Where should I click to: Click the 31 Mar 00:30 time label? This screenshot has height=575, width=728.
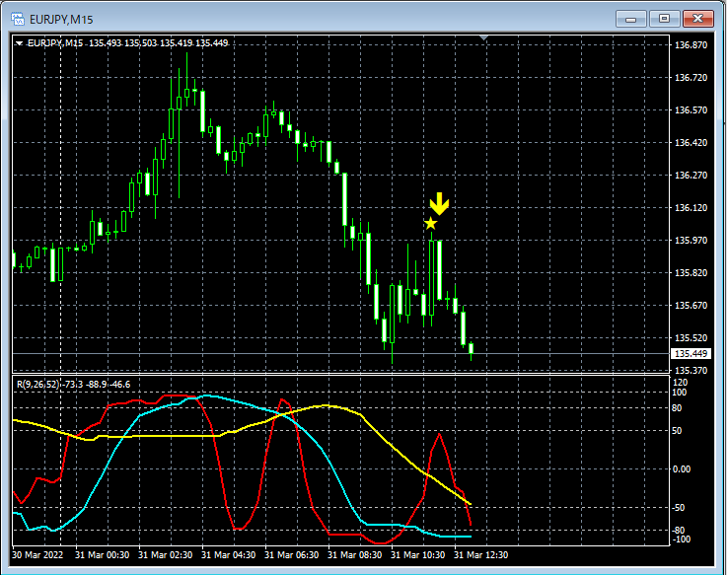coord(103,555)
